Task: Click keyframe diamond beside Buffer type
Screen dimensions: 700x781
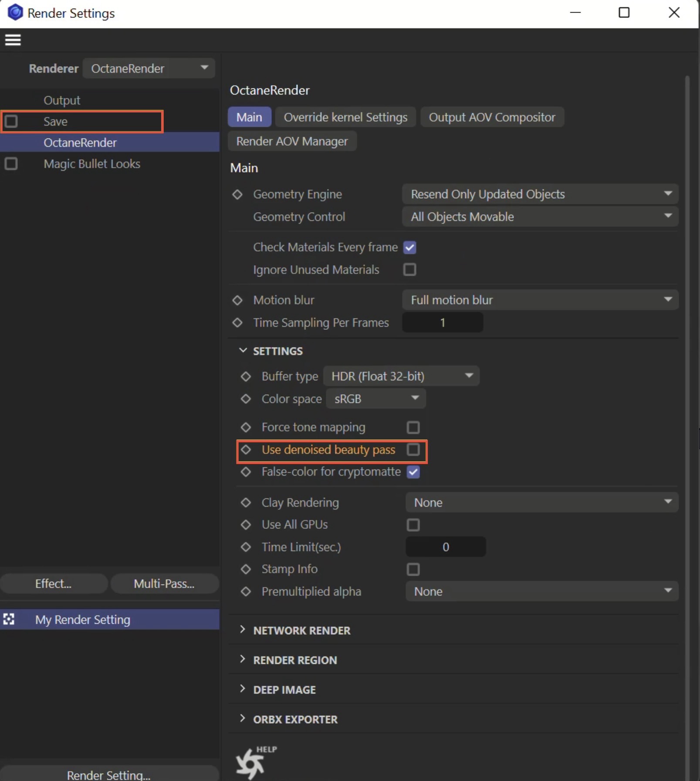Action: pyautogui.click(x=246, y=376)
